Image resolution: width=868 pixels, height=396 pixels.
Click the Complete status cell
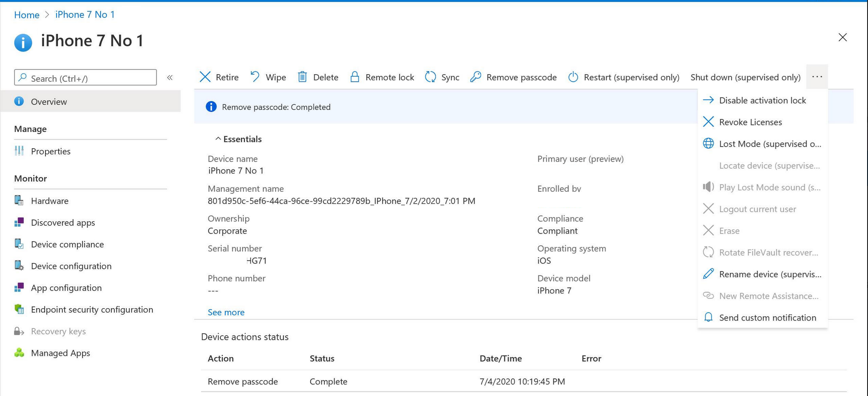328,381
